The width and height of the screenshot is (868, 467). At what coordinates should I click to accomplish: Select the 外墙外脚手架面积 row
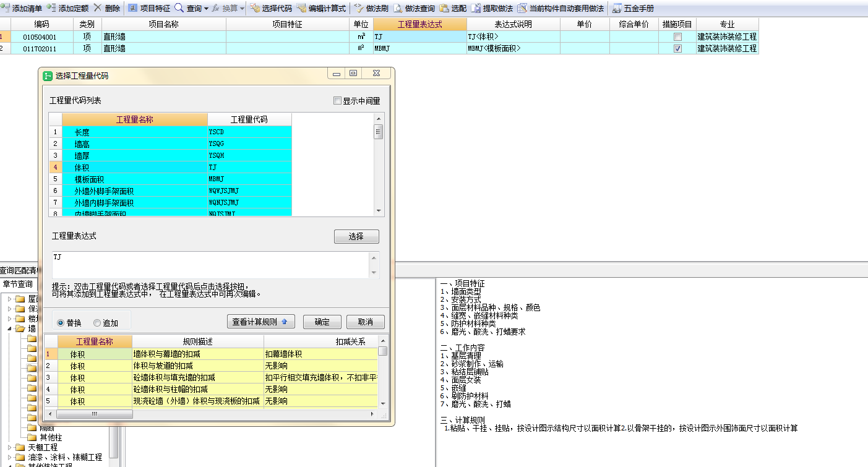pyautogui.click(x=170, y=191)
